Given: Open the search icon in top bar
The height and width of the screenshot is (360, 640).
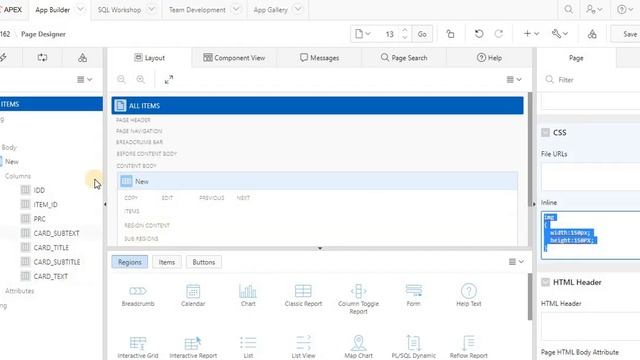Looking at the screenshot, I should pos(568,9).
